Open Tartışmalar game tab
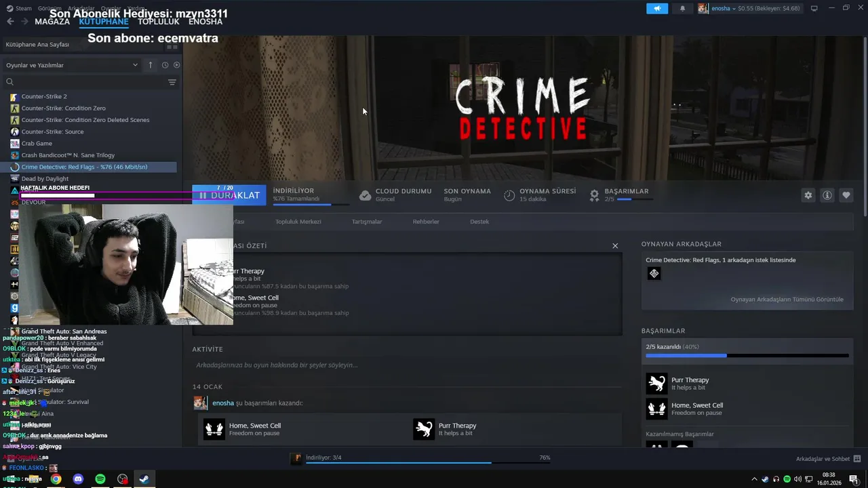 (x=367, y=222)
